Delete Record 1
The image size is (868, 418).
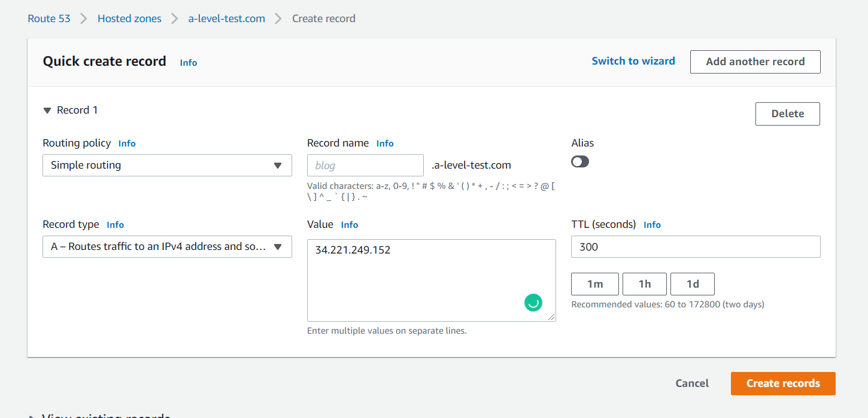coord(787,114)
